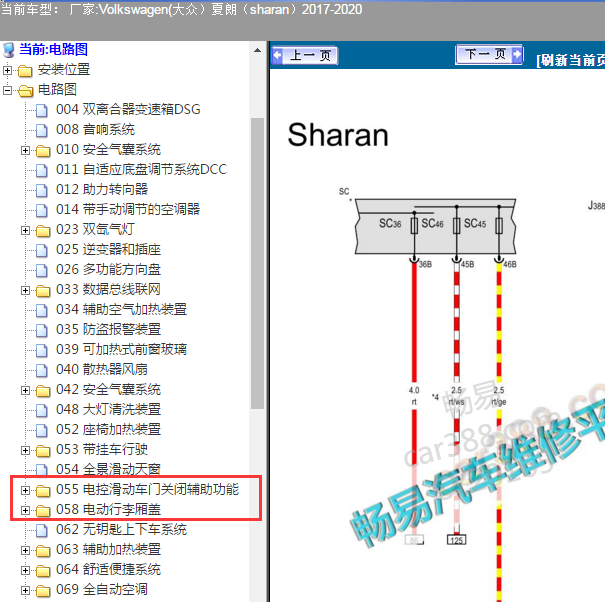Open 035 防盗报警装置 document
This screenshot has height=602, width=605.
(108, 330)
